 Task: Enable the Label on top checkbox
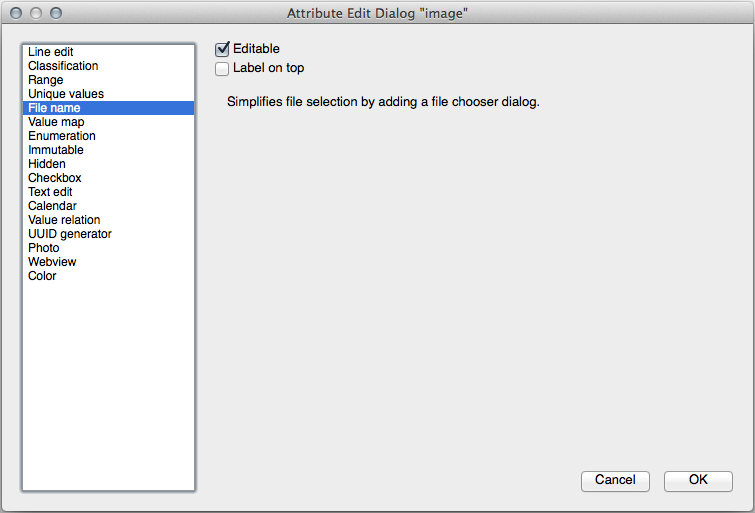pyautogui.click(x=222, y=69)
